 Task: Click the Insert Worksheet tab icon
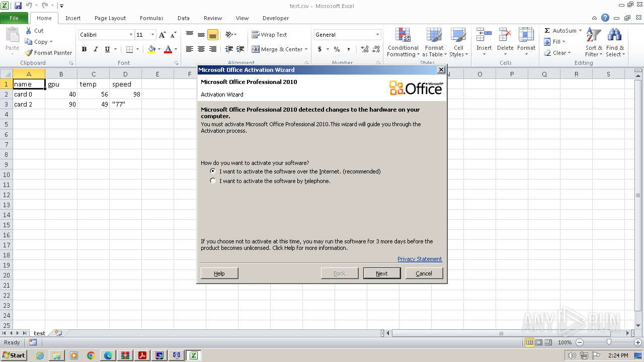coord(59,333)
